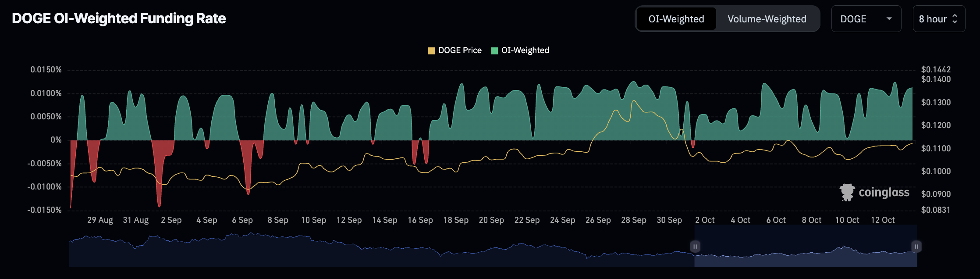Click the 4 Oct date label
980x279 pixels.
pos(741,220)
